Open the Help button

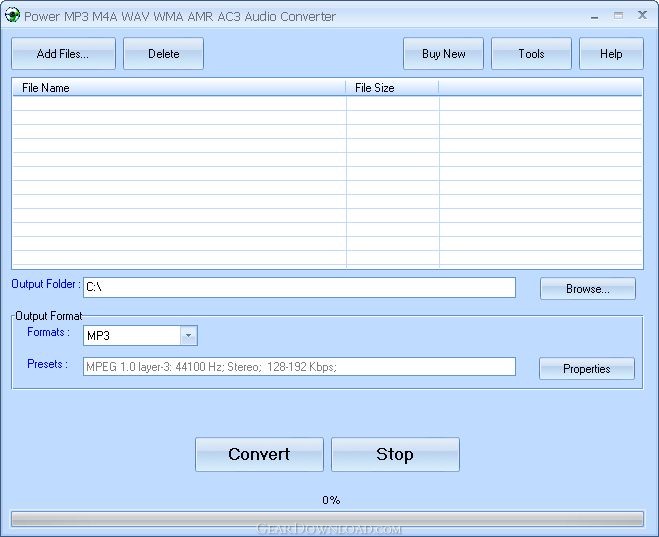[611, 53]
